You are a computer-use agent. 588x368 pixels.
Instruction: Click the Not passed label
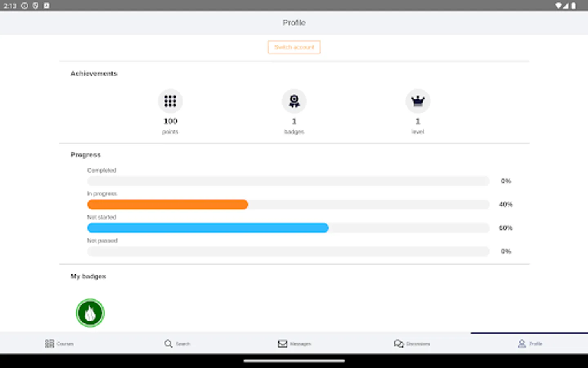point(102,240)
